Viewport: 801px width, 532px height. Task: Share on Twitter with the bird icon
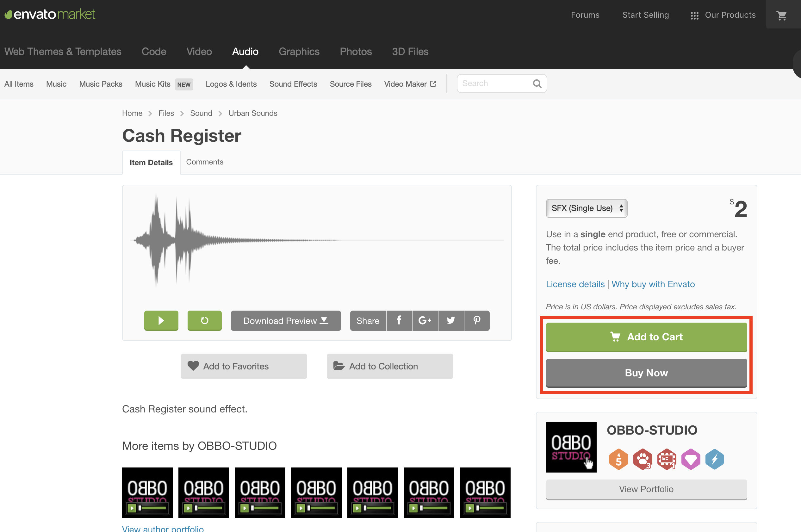pyautogui.click(x=450, y=320)
